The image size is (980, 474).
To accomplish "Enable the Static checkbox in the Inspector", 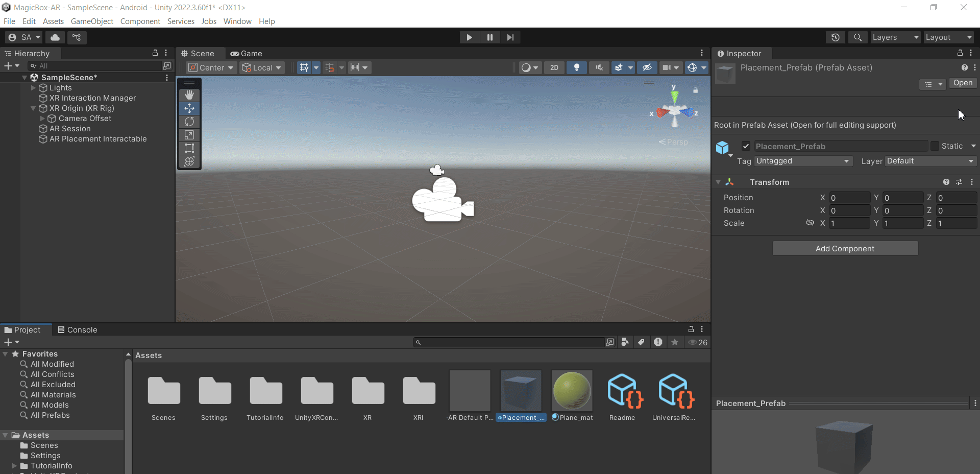I will point(934,146).
